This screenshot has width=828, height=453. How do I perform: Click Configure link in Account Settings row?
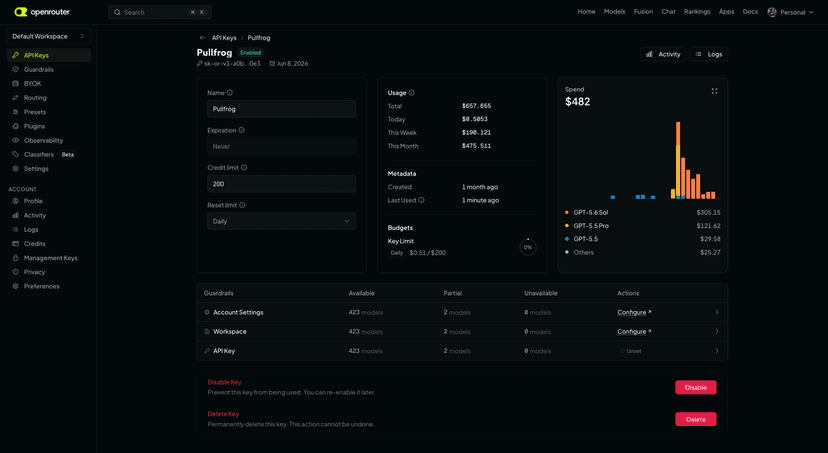pos(634,312)
